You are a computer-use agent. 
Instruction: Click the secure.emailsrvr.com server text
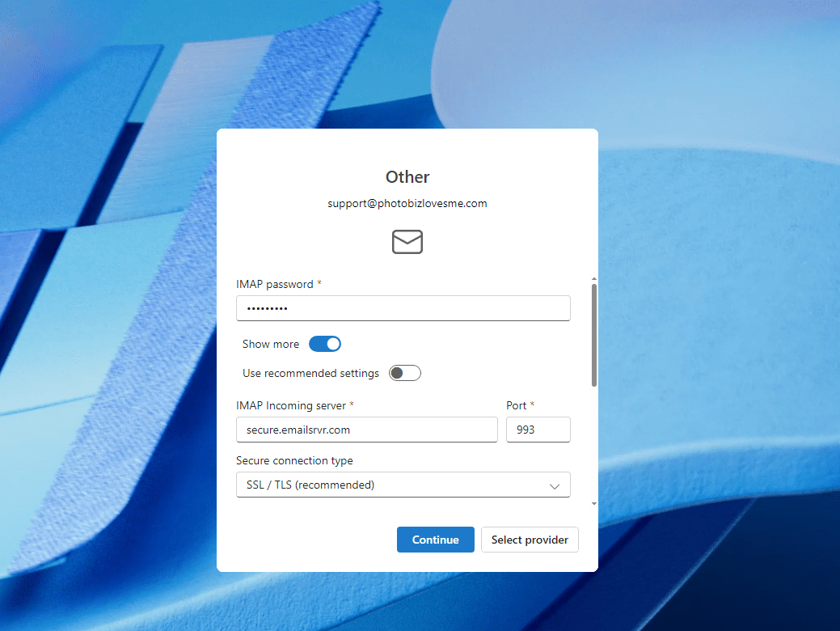click(x=290, y=430)
